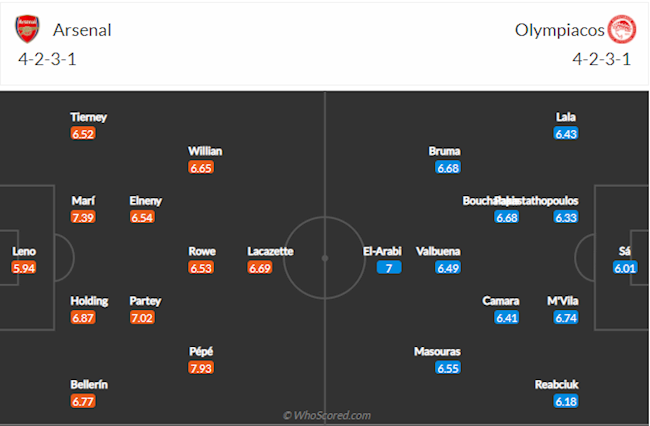Click Bruma's 6.68 rating badge
Viewport: 650px width, 426px height.
[x=448, y=167]
